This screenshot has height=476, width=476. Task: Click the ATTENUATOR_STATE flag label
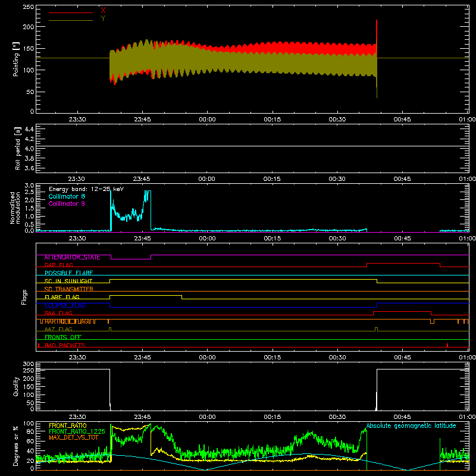[72, 258]
